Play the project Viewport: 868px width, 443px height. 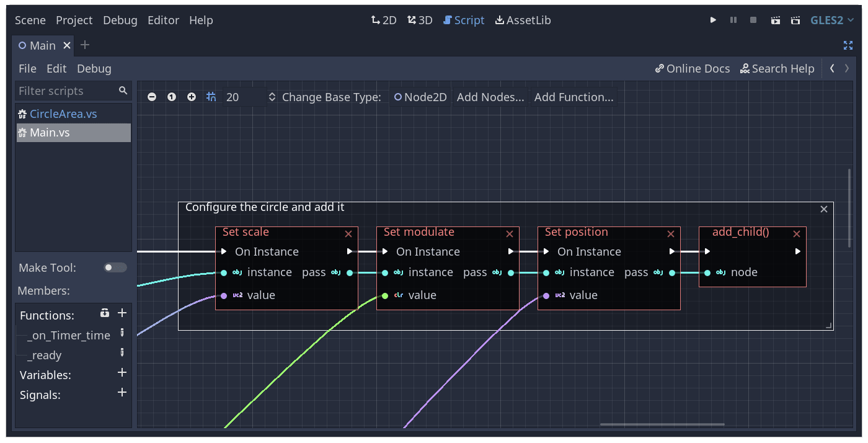point(712,19)
